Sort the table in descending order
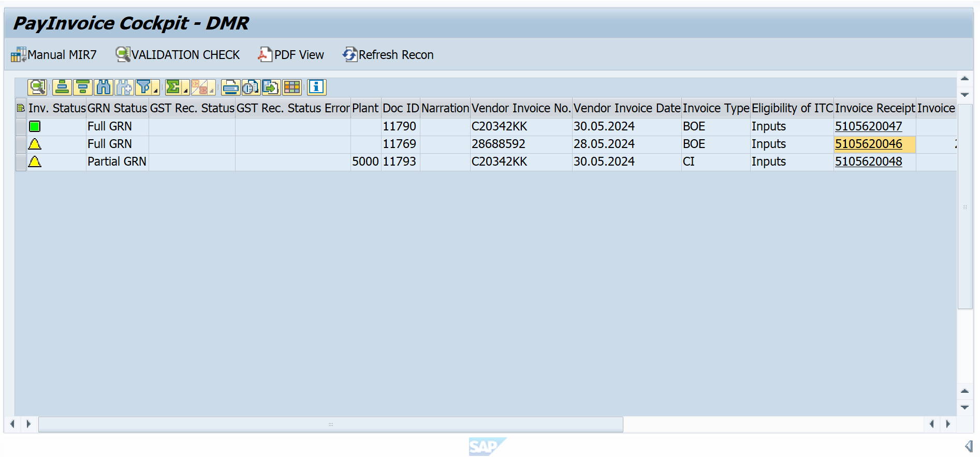Image resolution: width=980 pixels, height=457 pixels. 82,87
